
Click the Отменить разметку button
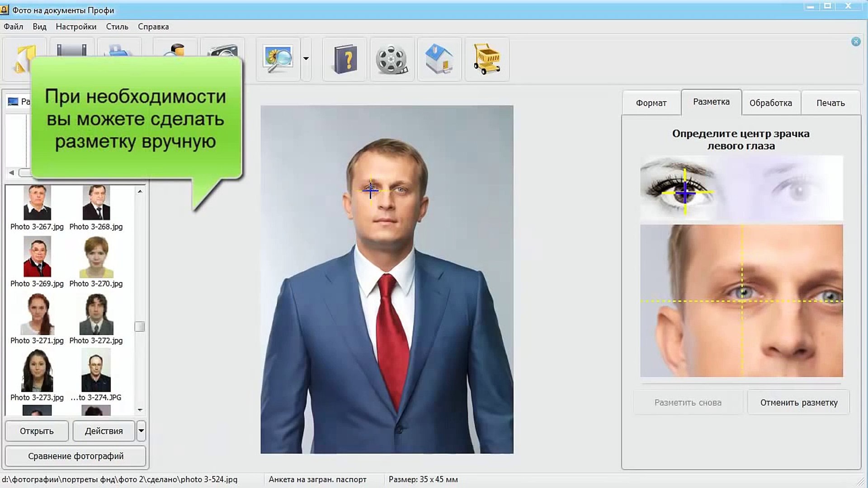click(798, 403)
